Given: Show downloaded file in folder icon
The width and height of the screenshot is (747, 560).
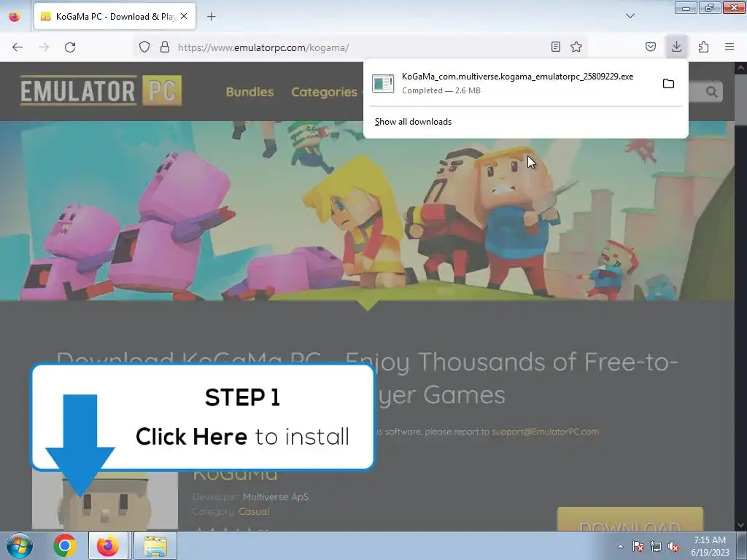Looking at the screenshot, I should click(x=668, y=83).
